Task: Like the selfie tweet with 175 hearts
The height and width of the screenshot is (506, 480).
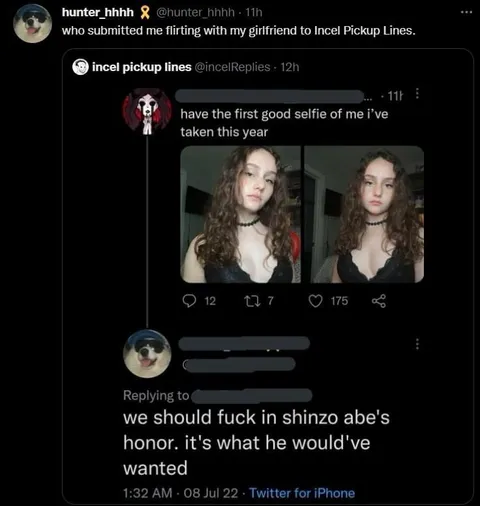Action: click(315, 301)
